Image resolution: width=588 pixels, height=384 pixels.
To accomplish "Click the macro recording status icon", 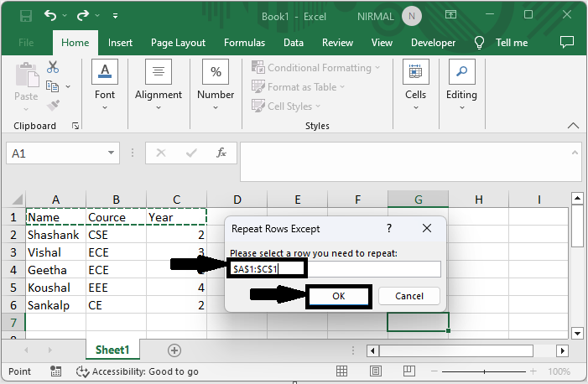I will click(56, 371).
